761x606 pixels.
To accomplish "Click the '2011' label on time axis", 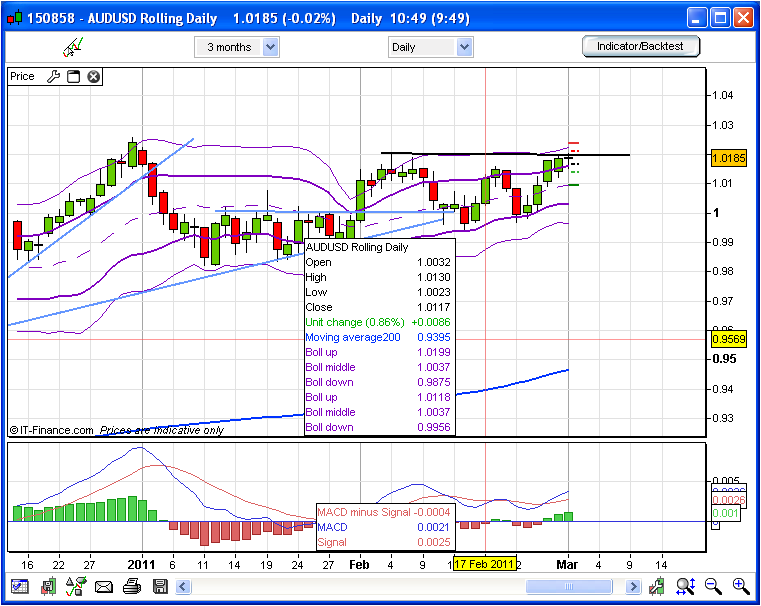I will tap(141, 565).
